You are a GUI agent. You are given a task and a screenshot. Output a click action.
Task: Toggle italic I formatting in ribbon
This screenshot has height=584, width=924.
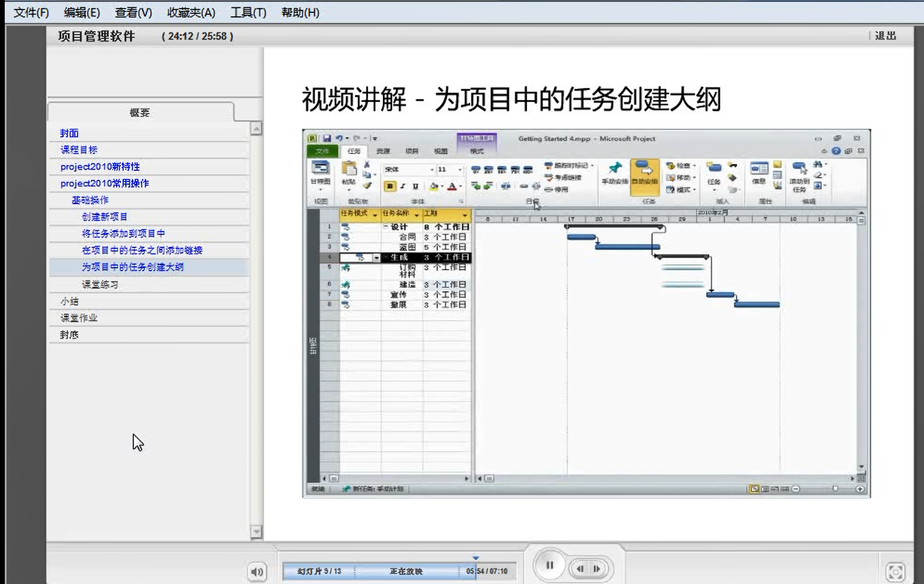[402, 187]
